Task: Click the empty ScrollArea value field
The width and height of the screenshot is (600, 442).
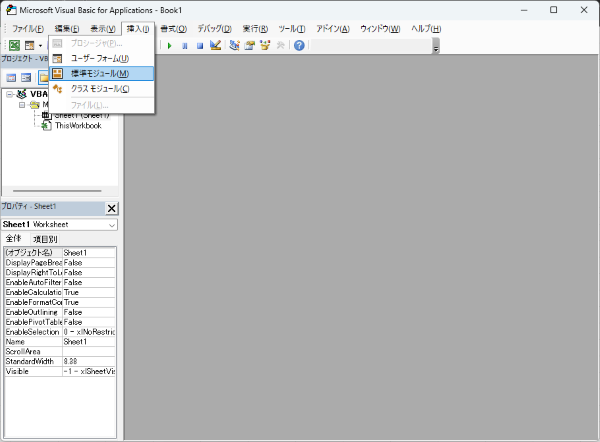Action: click(89, 352)
